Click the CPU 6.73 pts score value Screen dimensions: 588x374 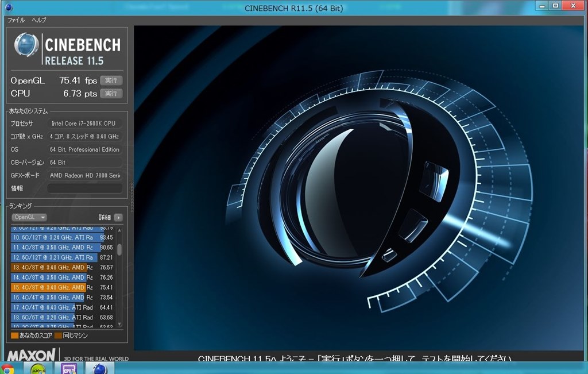[x=80, y=94]
